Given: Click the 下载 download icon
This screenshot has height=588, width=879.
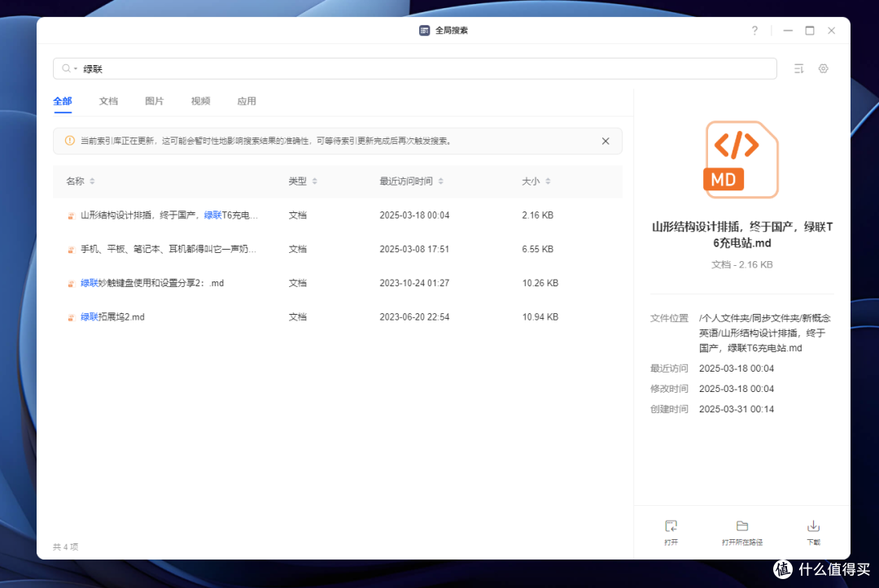Looking at the screenshot, I should (x=813, y=527).
